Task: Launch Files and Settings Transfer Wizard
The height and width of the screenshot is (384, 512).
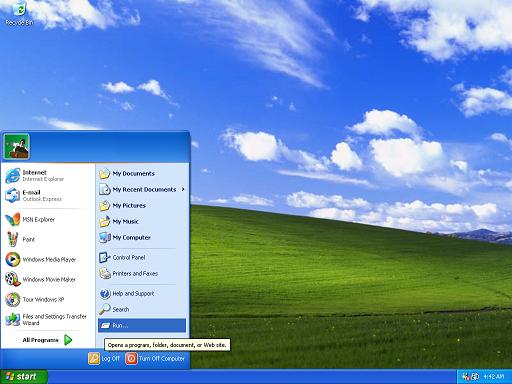Action: click(48, 319)
